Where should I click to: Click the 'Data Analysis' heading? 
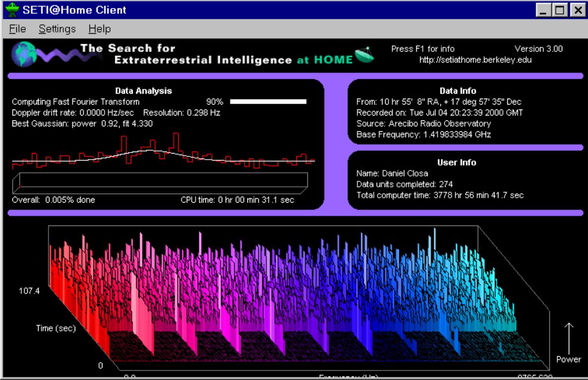tap(143, 91)
